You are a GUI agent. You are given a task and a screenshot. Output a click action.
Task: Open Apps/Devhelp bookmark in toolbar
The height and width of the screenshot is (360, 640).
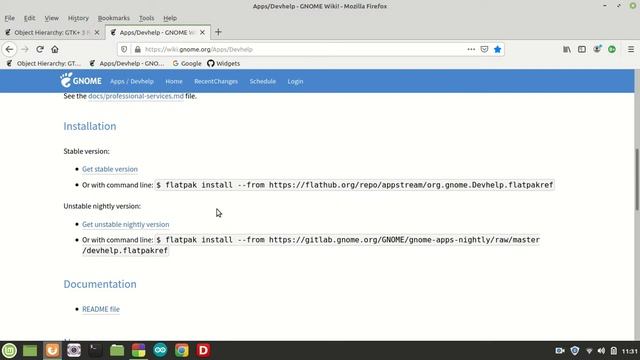pyautogui.click(x=127, y=63)
